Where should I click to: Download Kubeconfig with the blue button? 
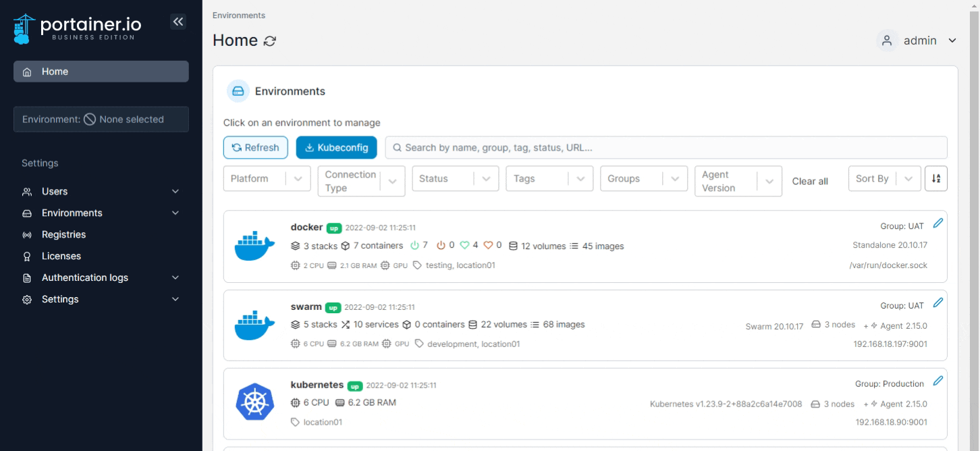coord(336,148)
